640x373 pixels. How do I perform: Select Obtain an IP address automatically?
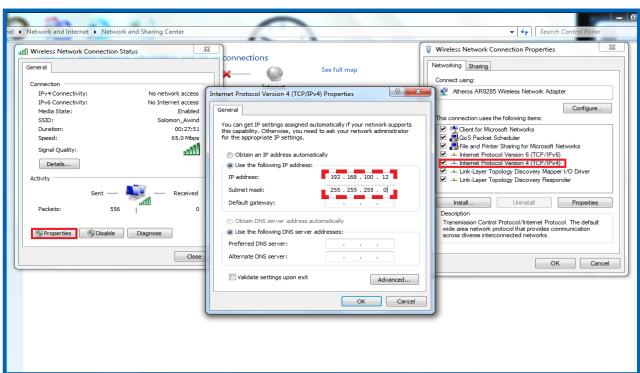(230, 155)
